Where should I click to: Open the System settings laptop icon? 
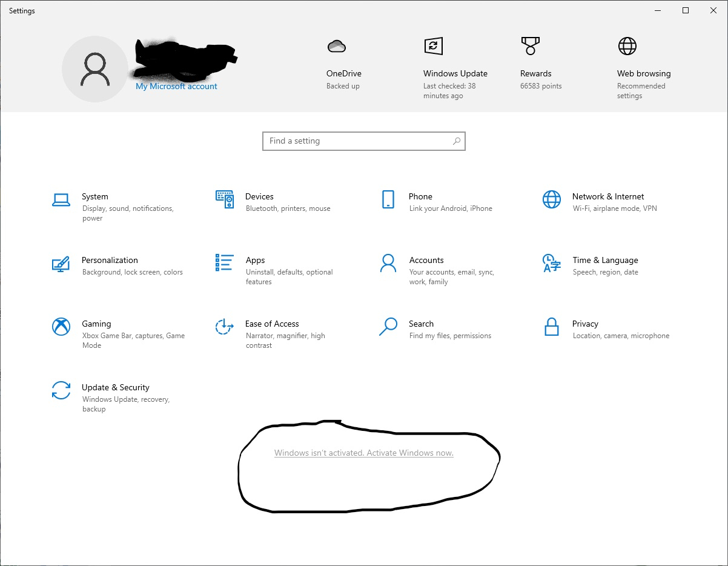click(x=61, y=200)
